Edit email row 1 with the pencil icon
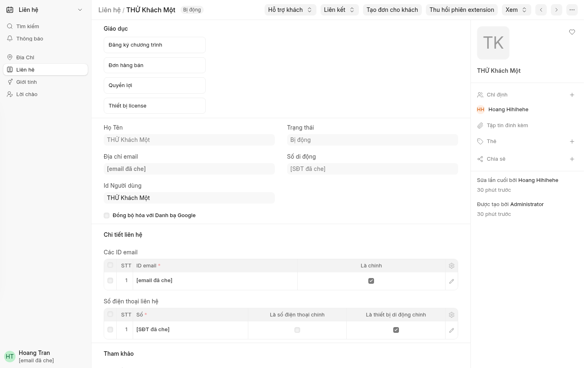 [452, 281]
